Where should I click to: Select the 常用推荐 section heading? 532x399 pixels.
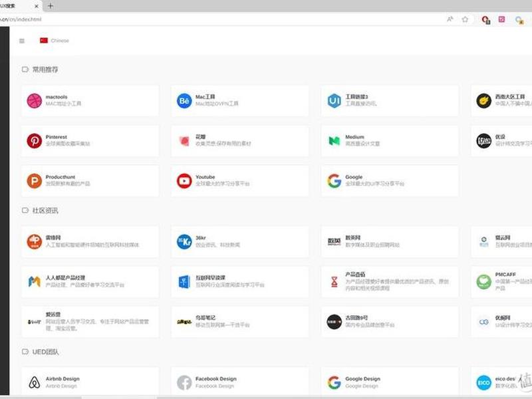[x=45, y=70]
